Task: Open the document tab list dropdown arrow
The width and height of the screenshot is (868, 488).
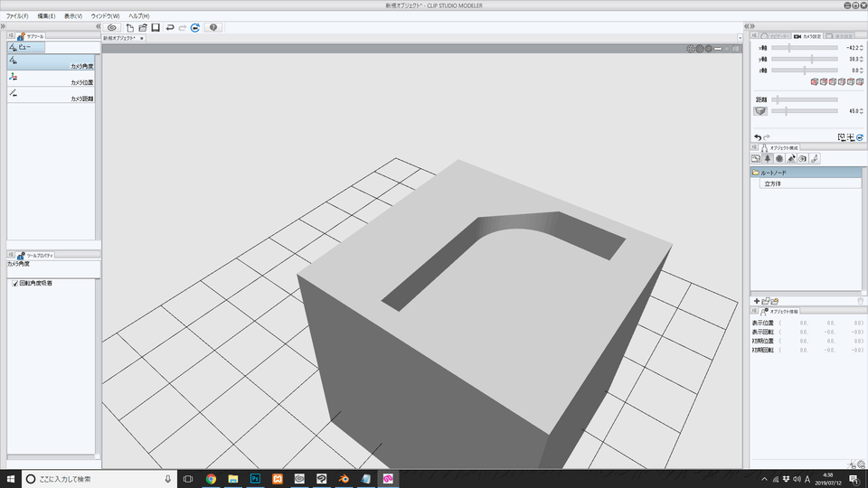Action: pyautogui.click(x=742, y=38)
